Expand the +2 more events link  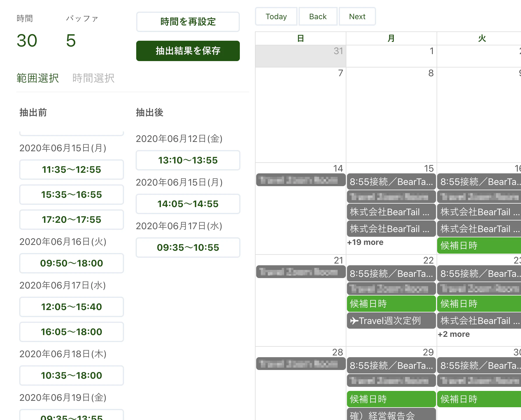click(x=454, y=334)
